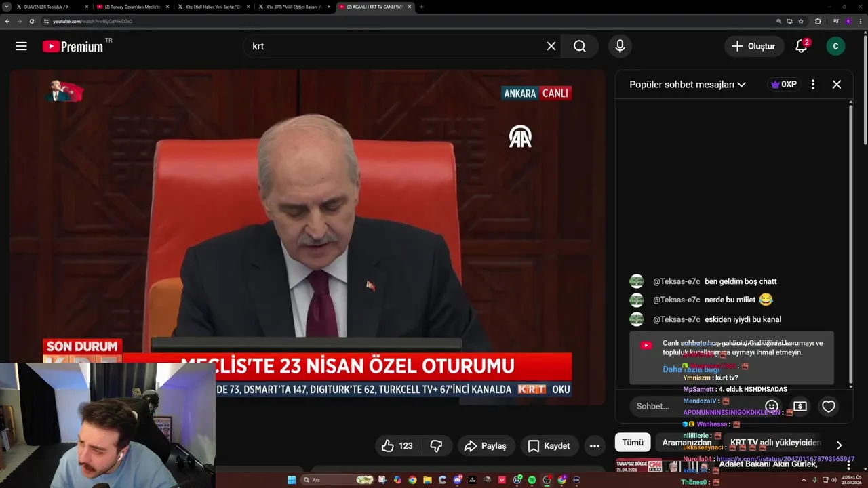Open the 0XP crown points badge
The image size is (868, 488).
point(784,85)
